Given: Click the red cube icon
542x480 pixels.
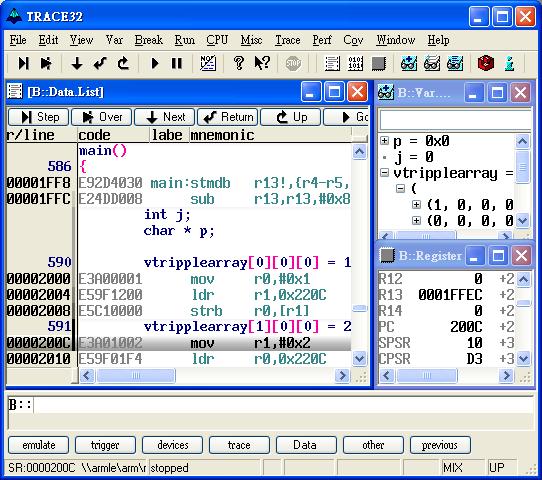Looking at the screenshot, I should (486, 63).
